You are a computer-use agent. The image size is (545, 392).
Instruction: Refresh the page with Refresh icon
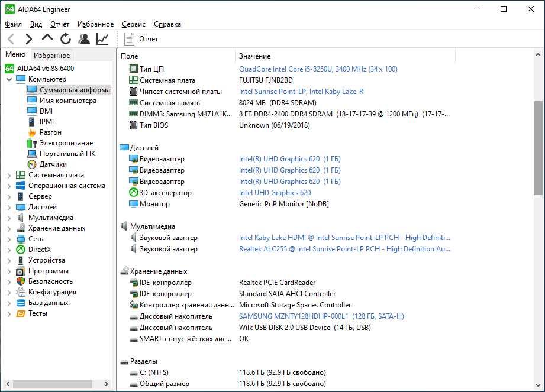click(65, 39)
